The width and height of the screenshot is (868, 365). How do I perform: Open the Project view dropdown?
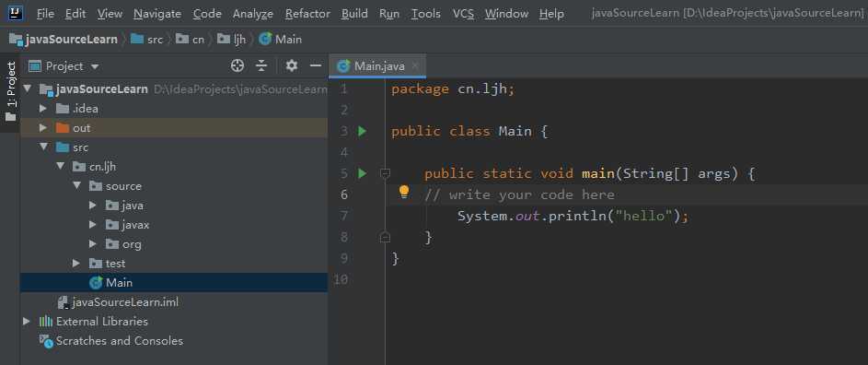tap(64, 66)
